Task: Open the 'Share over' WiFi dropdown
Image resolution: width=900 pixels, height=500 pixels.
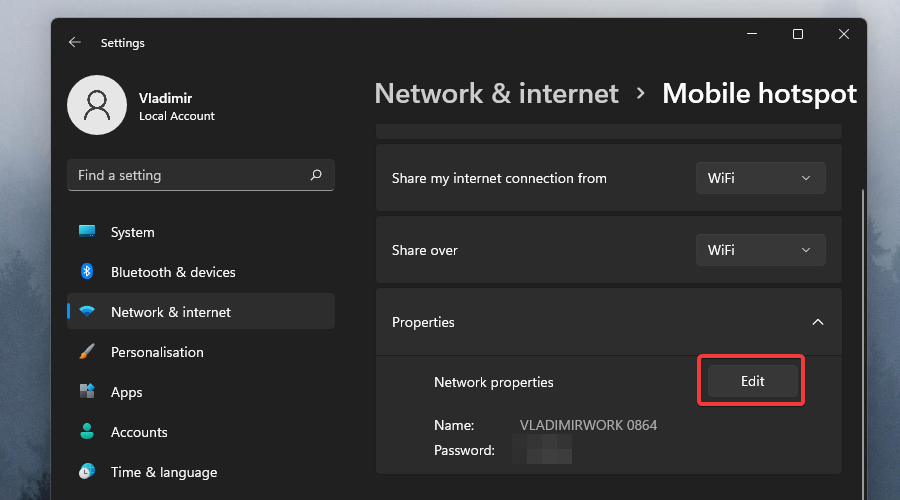Action: tap(760, 250)
